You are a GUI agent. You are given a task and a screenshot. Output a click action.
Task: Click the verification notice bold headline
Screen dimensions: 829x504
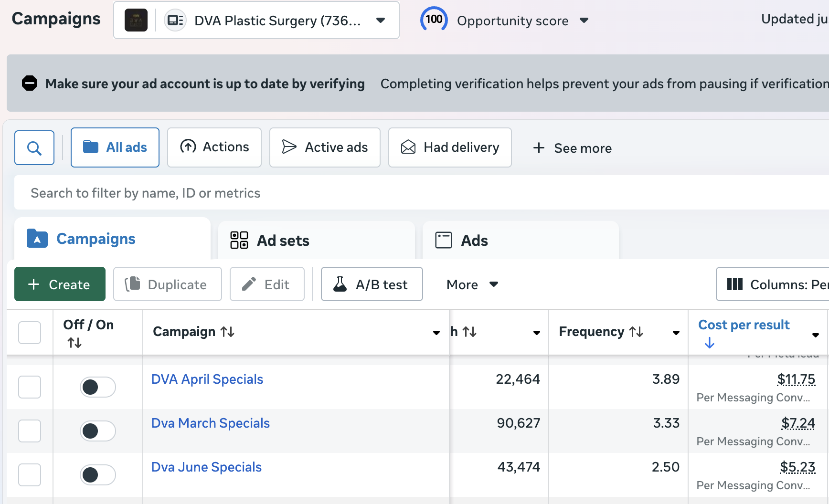click(205, 84)
